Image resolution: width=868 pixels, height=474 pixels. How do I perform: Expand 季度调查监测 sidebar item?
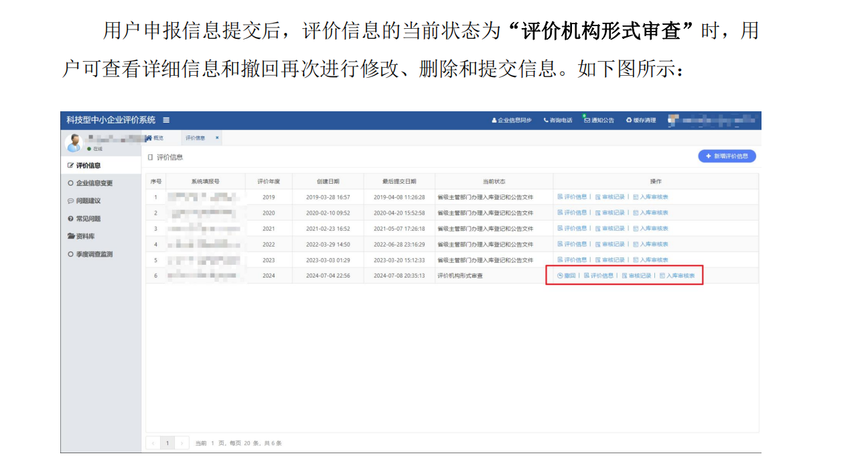(94, 254)
